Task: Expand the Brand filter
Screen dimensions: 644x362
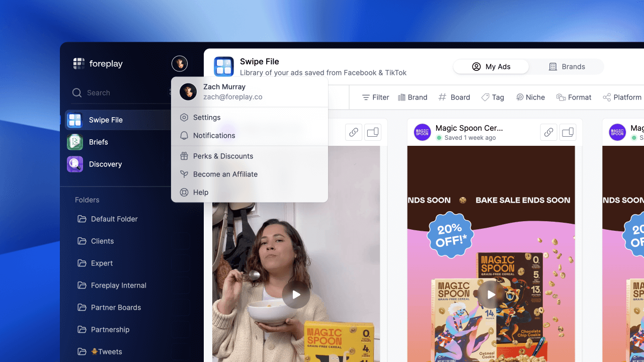Action: click(413, 98)
